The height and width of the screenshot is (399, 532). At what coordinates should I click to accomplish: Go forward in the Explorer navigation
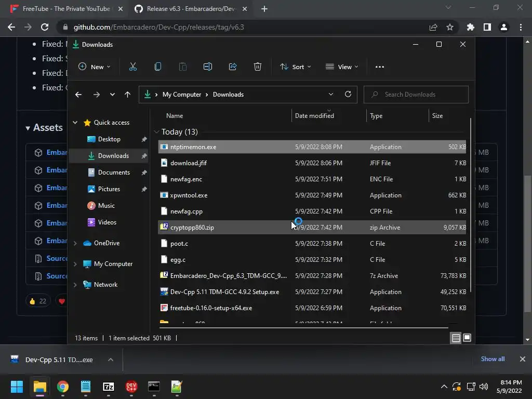pos(97,95)
